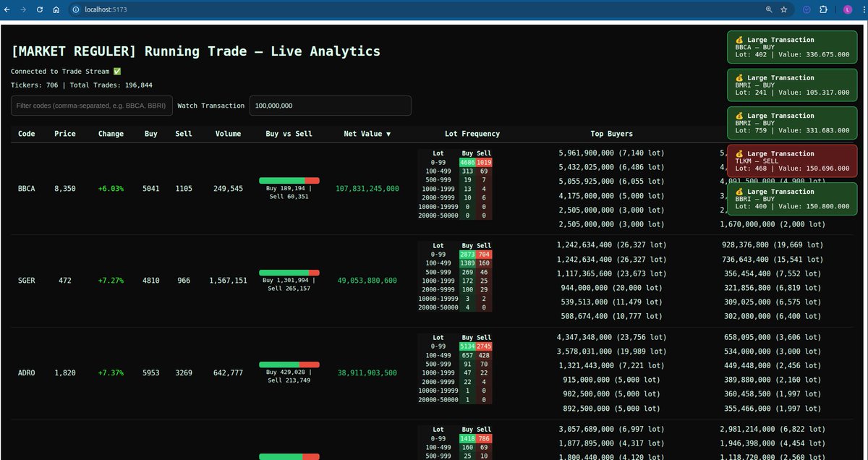Click the site information icon in address bar
This screenshot has width=868, height=460.
pyautogui.click(x=76, y=9)
